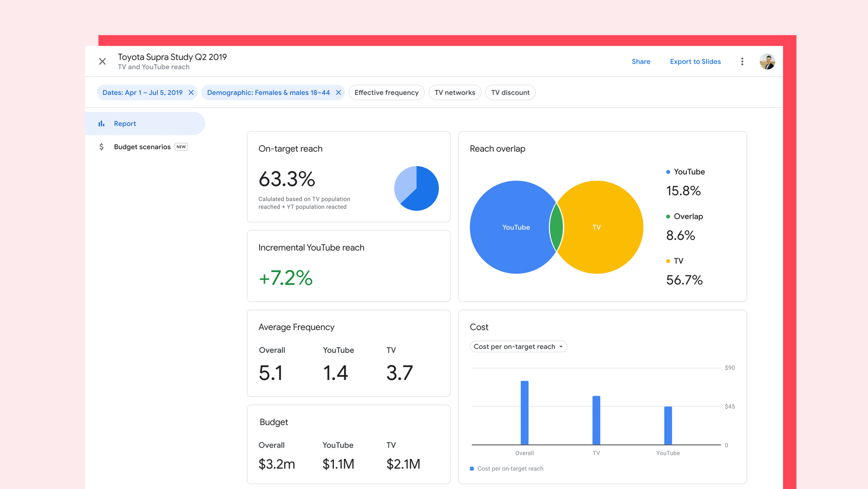Toggle the Effective frequency filter chip
Screen dimensions: 868x489
click(x=386, y=92)
